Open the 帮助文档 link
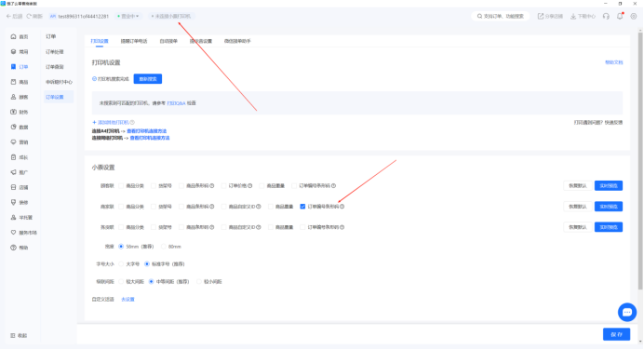 (x=614, y=62)
